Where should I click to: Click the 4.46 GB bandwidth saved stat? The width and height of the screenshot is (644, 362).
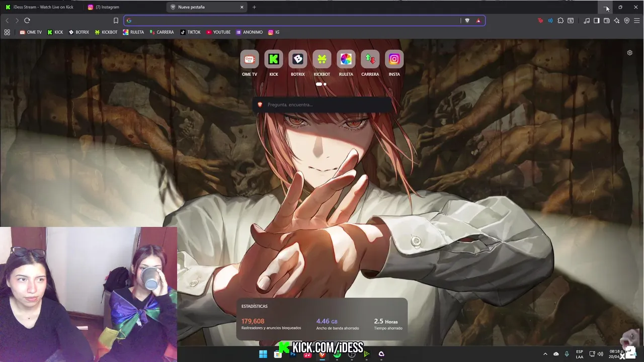[x=337, y=324]
